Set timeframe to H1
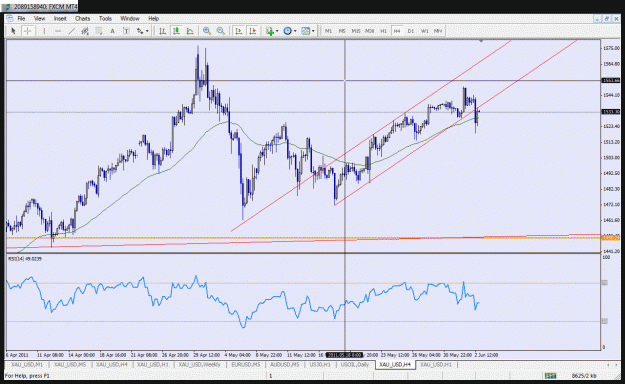625x384 pixels. pos(383,31)
